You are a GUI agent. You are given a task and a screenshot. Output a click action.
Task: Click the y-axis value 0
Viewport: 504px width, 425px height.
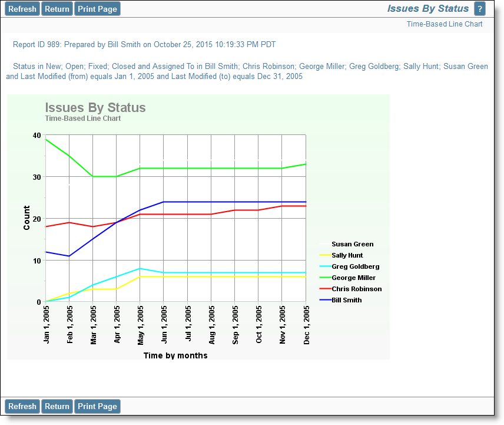[x=39, y=302]
